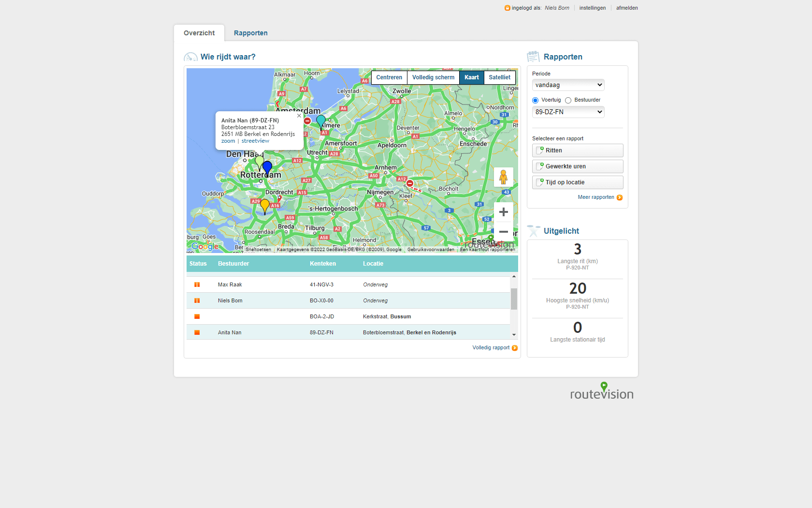Zoom out the map with minus button
The image size is (812, 508).
click(503, 232)
